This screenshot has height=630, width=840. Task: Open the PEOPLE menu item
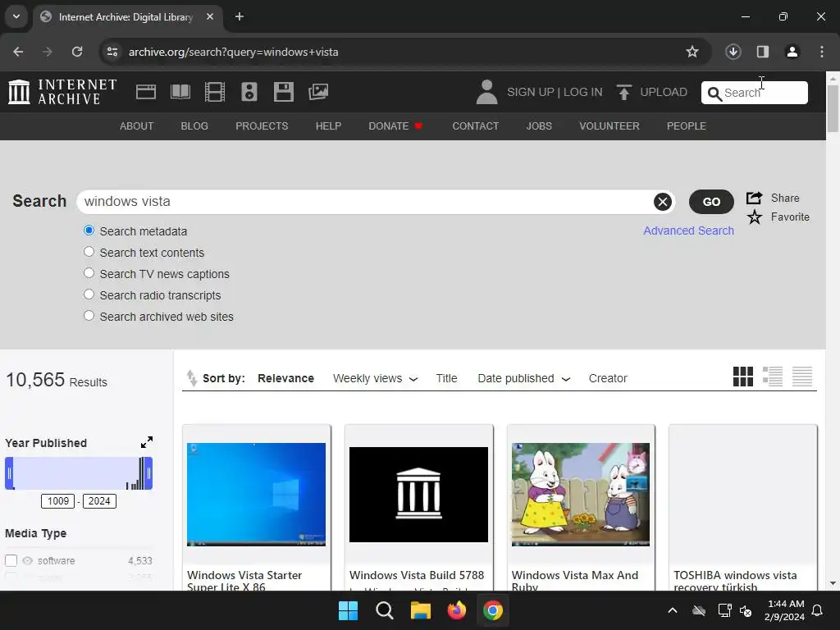(687, 126)
